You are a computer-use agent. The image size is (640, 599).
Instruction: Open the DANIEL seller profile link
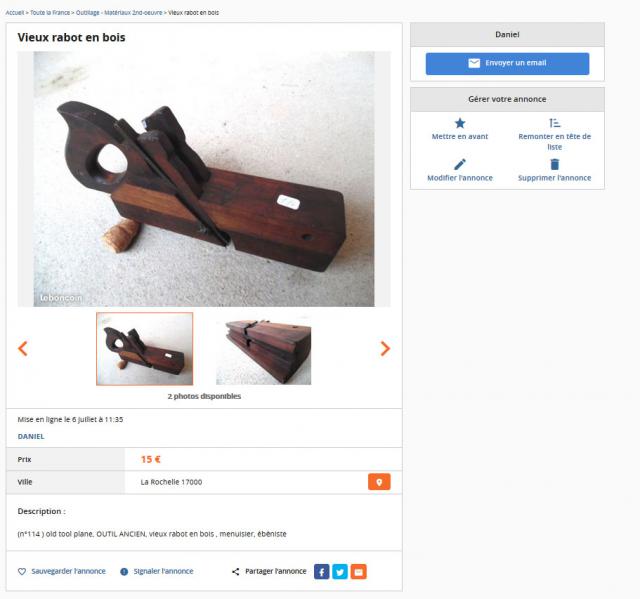[x=31, y=436]
